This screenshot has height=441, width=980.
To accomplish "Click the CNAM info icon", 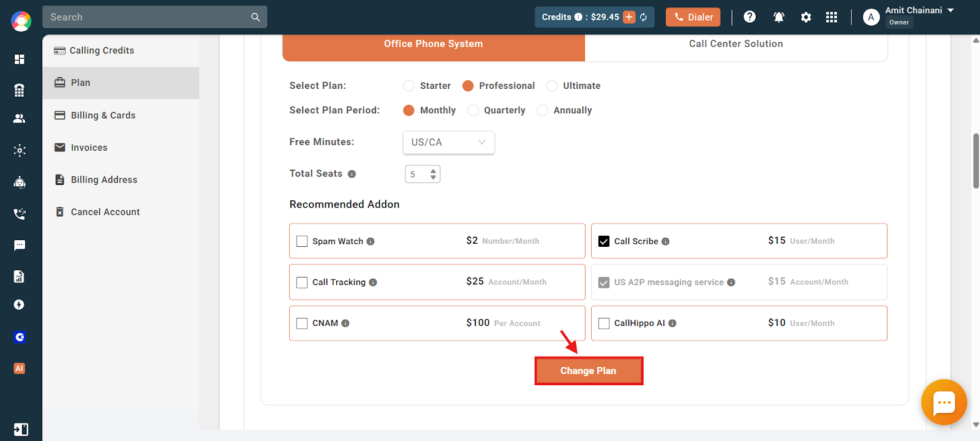I will tap(345, 323).
